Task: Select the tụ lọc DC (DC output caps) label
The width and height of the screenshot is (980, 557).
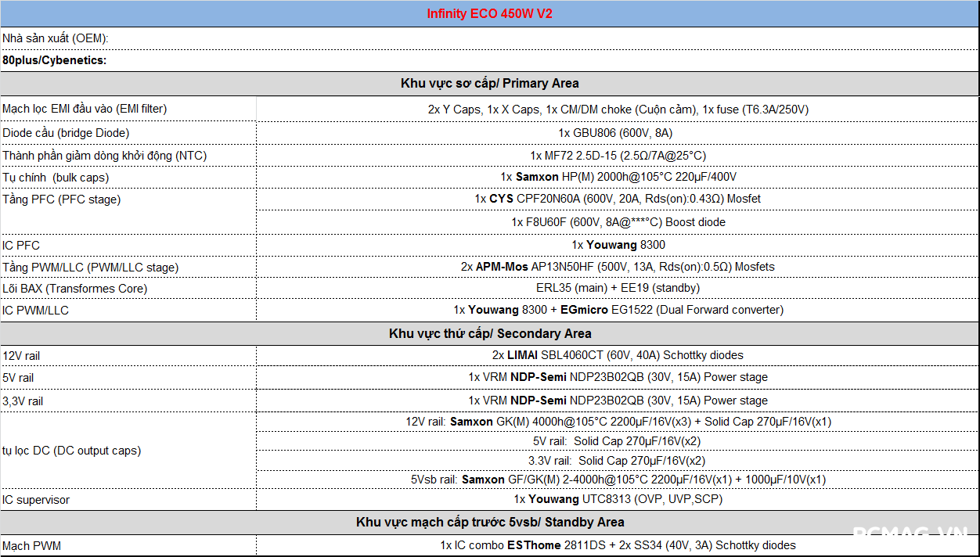Action: (x=71, y=451)
